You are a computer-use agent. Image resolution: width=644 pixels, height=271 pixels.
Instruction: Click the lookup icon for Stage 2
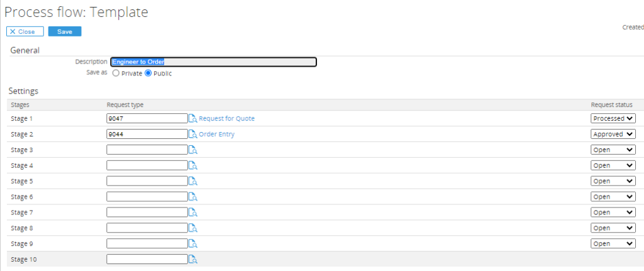point(193,134)
